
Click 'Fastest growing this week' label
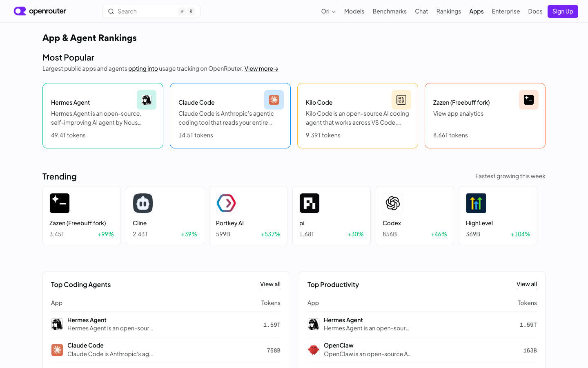[x=510, y=176]
